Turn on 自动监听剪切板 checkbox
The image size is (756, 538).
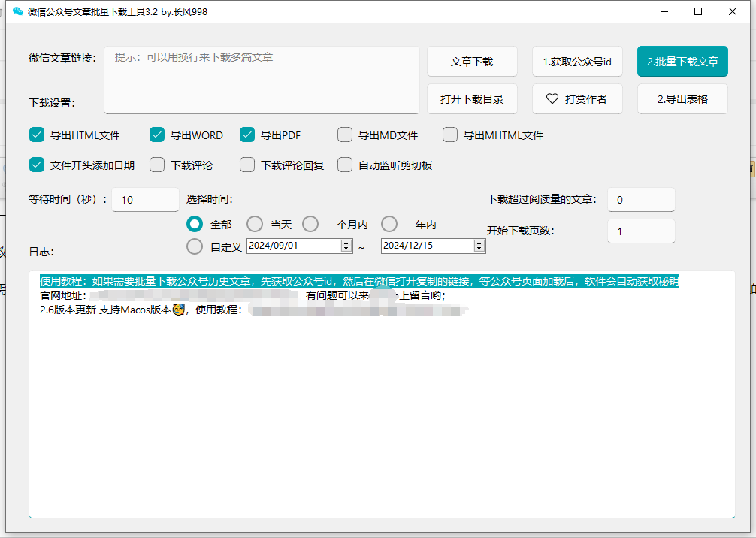point(345,165)
